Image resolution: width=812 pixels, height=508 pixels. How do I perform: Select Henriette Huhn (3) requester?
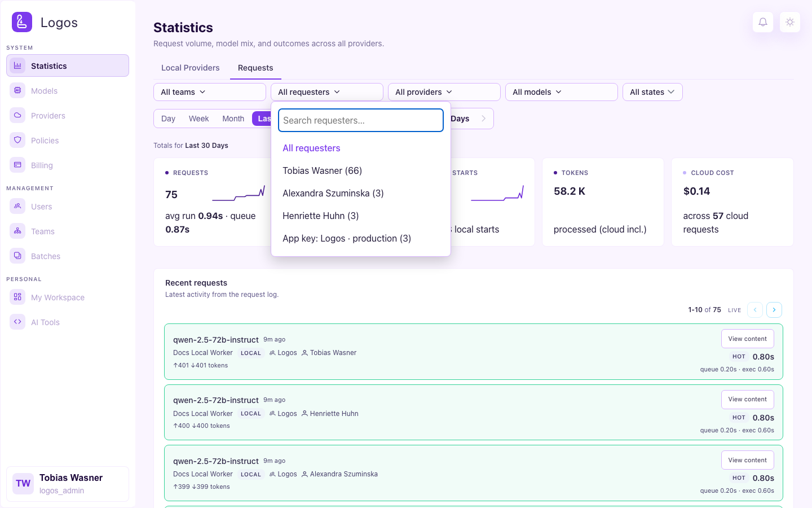click(361, 216)
